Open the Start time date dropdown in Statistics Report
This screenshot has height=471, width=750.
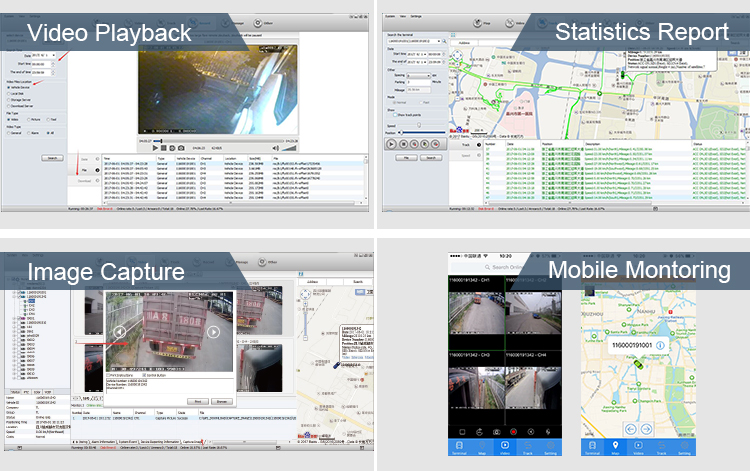pos(417,55)
